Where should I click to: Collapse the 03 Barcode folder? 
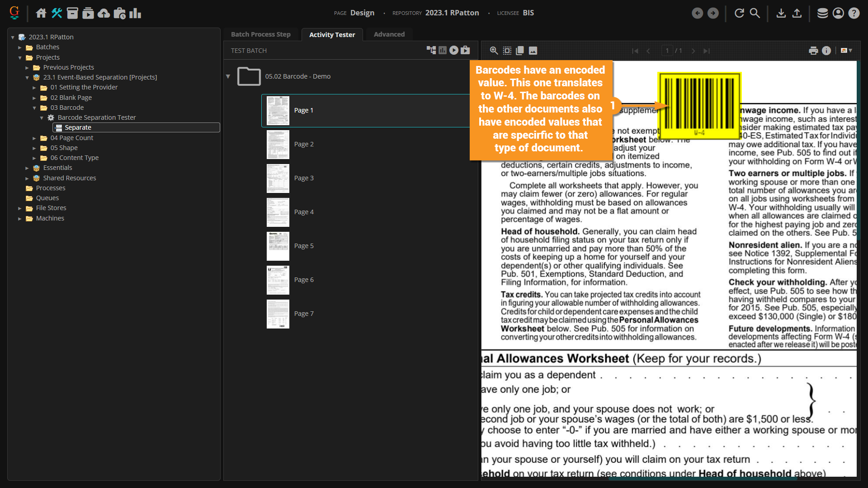(x=34, y=108)
